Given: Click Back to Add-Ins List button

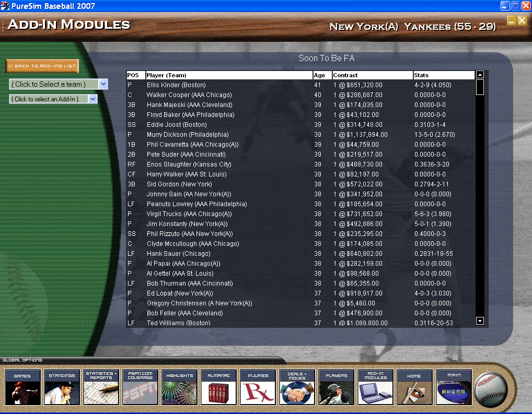Looking at the screenshot, I should click(x=42, y=66).
